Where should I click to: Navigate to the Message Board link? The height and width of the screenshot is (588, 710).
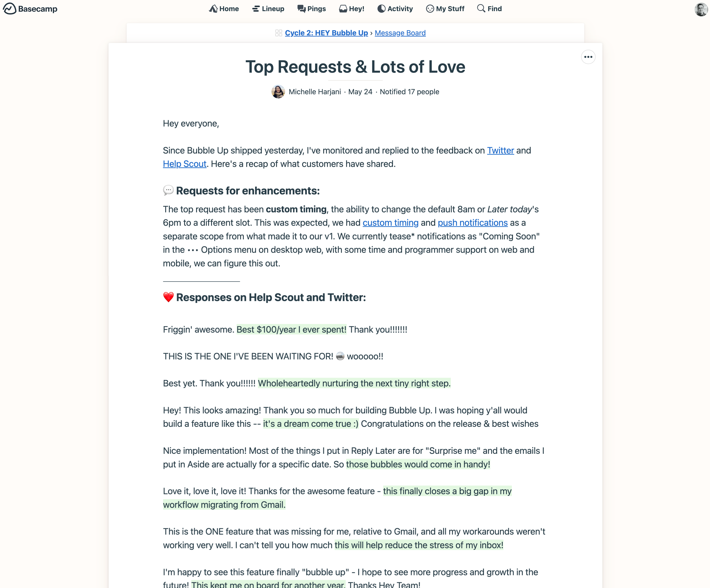click(x=400, y=32)
